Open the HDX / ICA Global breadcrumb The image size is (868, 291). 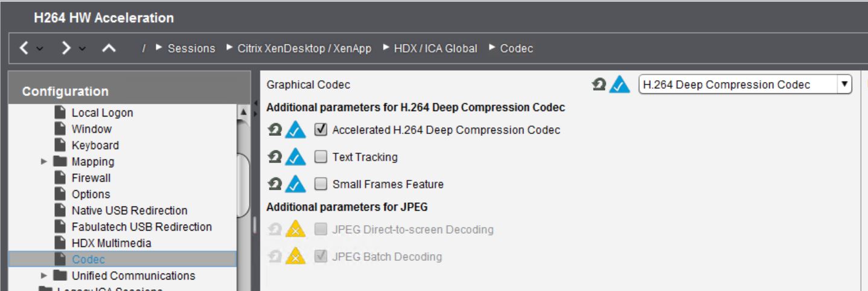point(435,49)
